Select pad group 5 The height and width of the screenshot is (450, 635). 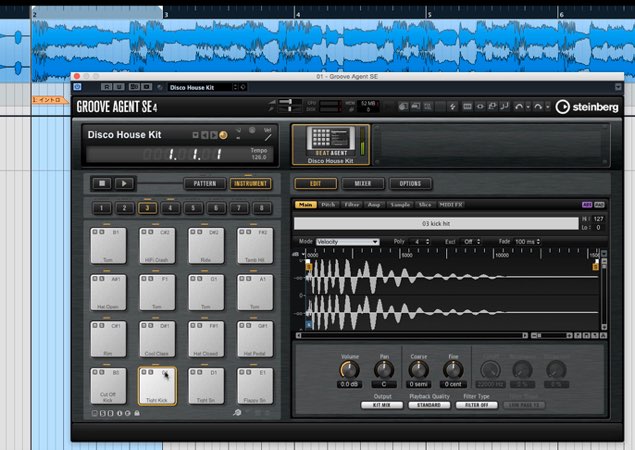pos(193,208)
